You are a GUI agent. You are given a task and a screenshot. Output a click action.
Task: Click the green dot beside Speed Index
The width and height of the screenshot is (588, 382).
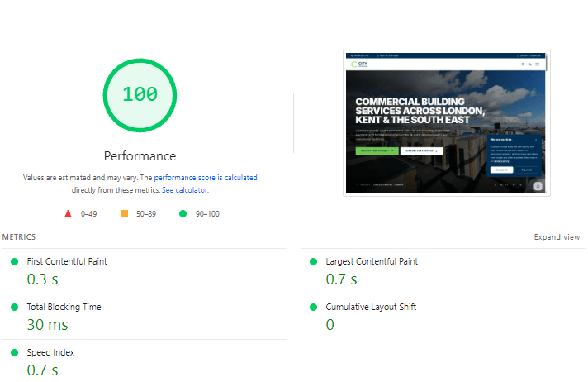click(15, 353)
